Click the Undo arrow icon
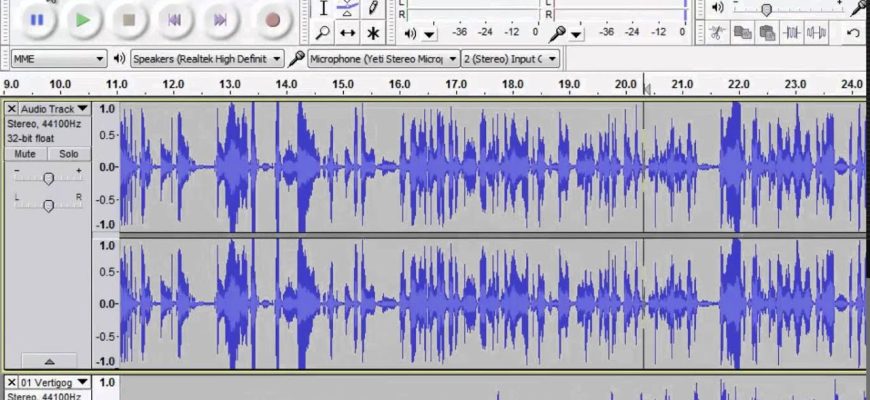Screen dimensions: 870x400 (853, 33)
